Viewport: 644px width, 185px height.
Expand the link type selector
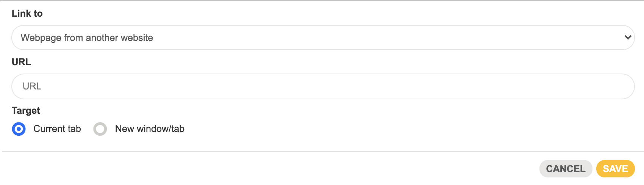click(x=323, y=38)
